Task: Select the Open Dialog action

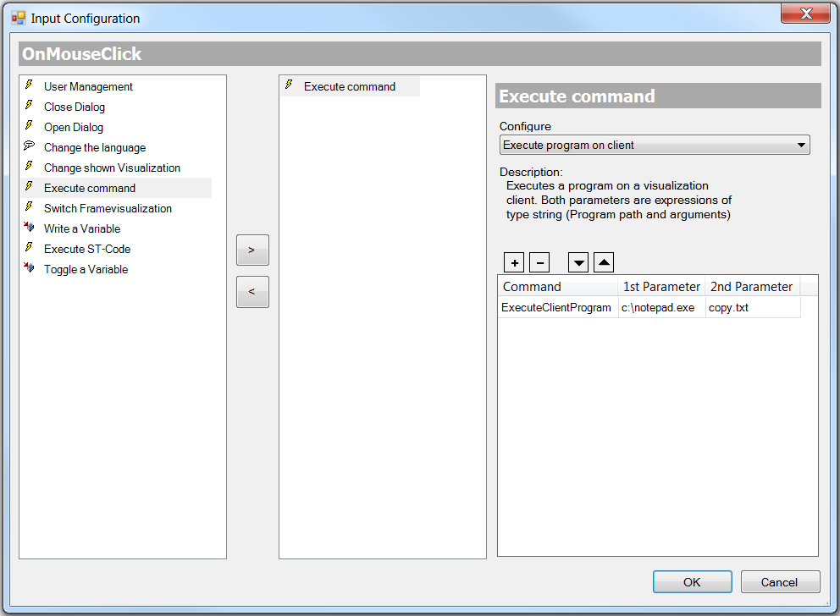Action: tap(75, 127)
